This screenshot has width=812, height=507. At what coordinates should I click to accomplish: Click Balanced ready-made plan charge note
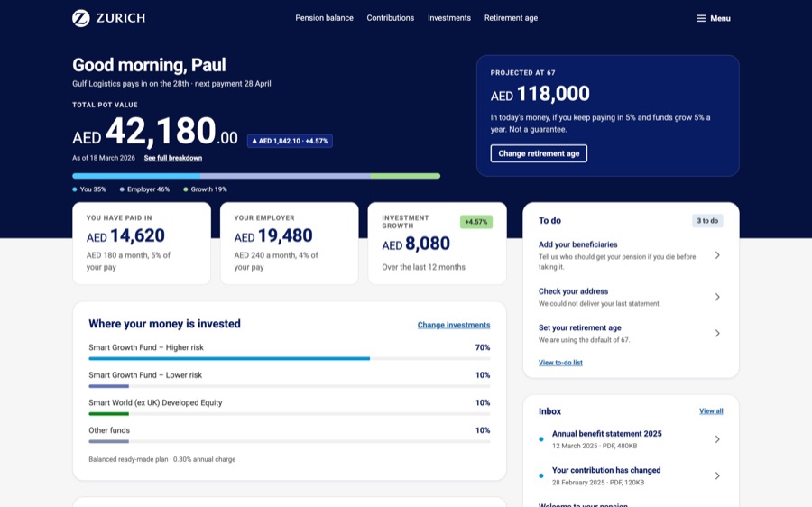tap(162, 459)
